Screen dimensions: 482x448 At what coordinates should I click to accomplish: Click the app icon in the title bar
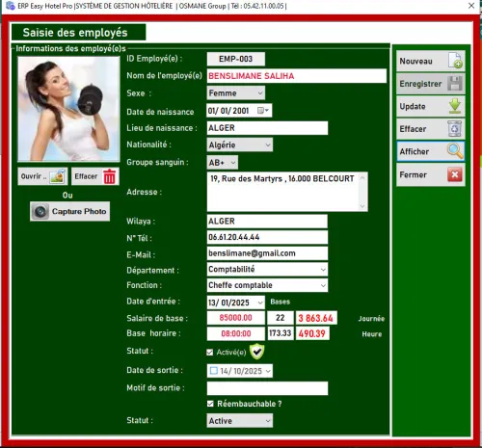(11, 6)
